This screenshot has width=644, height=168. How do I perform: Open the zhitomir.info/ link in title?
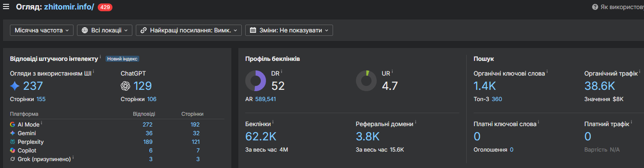point(69,7)
